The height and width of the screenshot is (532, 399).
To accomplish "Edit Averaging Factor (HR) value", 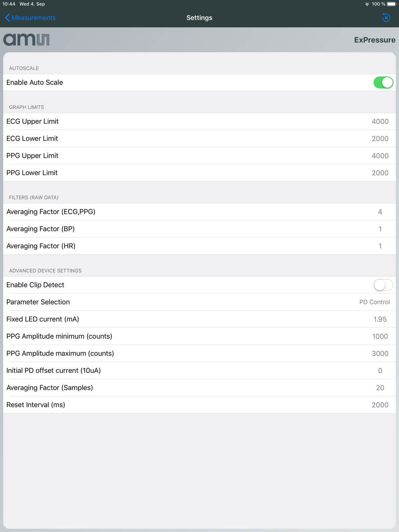I will tap(380, 246).
